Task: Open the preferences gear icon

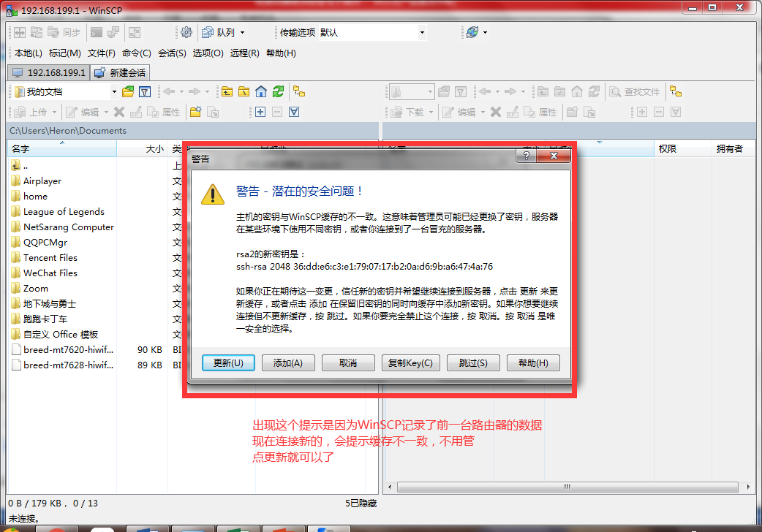Action: coord(186,33)
